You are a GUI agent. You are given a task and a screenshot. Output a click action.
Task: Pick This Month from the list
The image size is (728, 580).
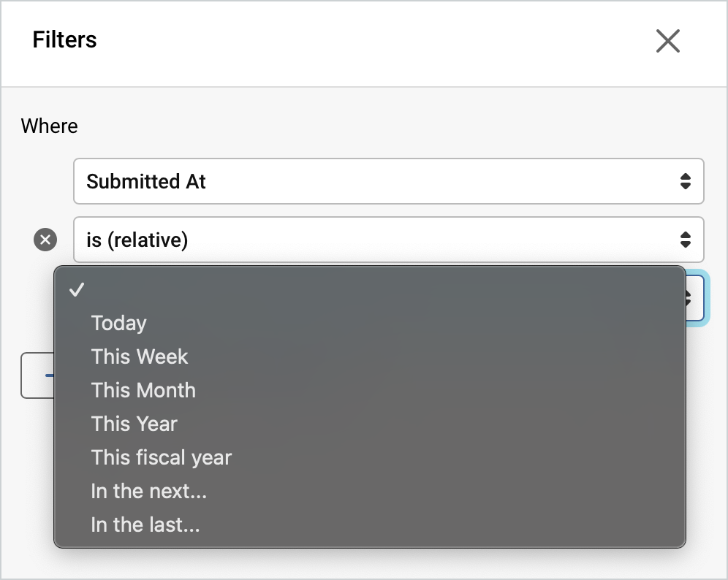point(143,389)
